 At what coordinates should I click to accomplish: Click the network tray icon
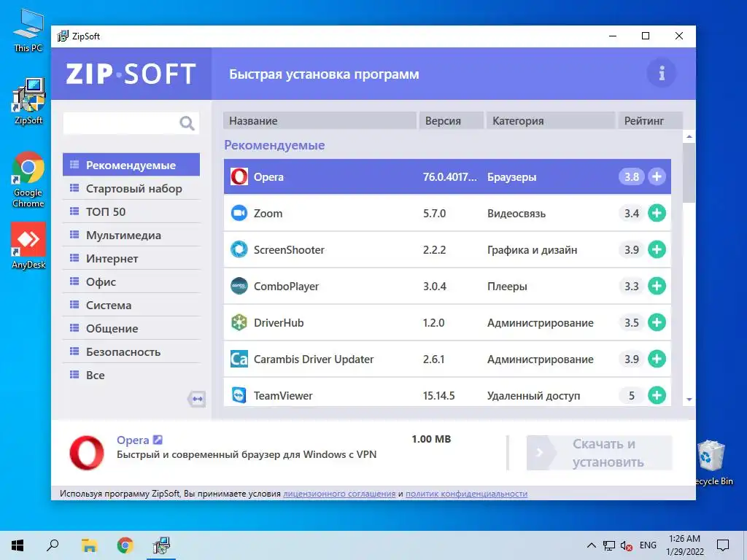click(609, 545)
